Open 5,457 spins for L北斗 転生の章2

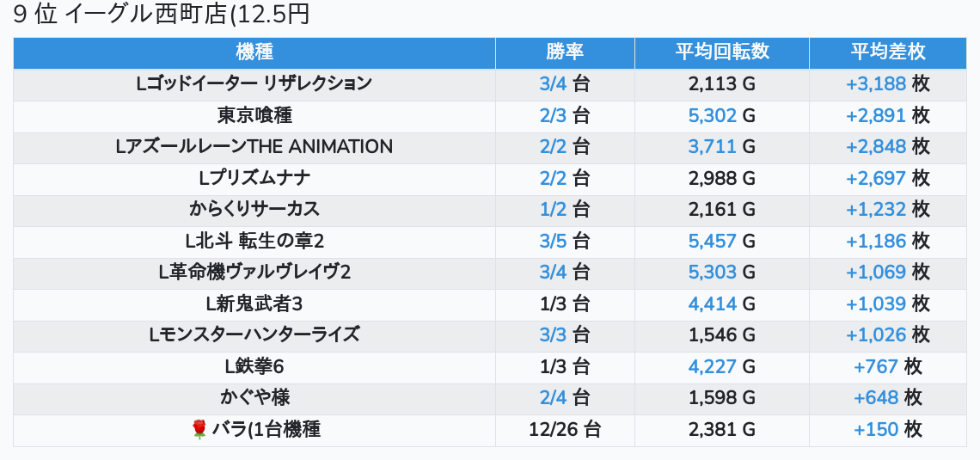pos(712,241)
